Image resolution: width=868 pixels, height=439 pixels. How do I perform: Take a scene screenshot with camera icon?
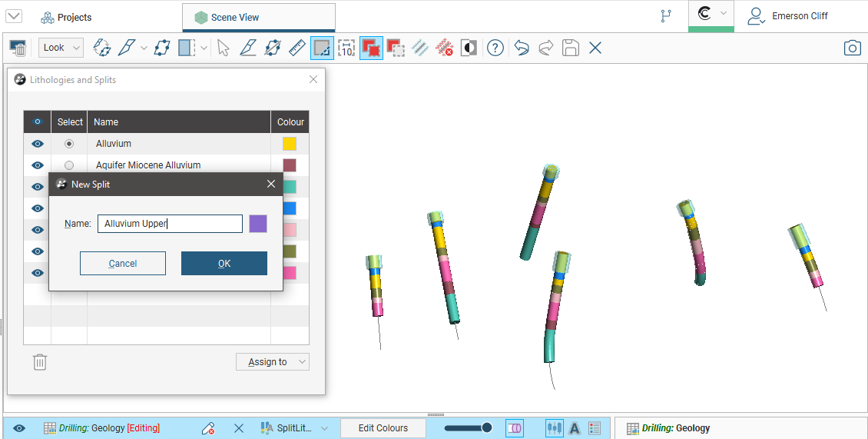[x=852, y=48]
